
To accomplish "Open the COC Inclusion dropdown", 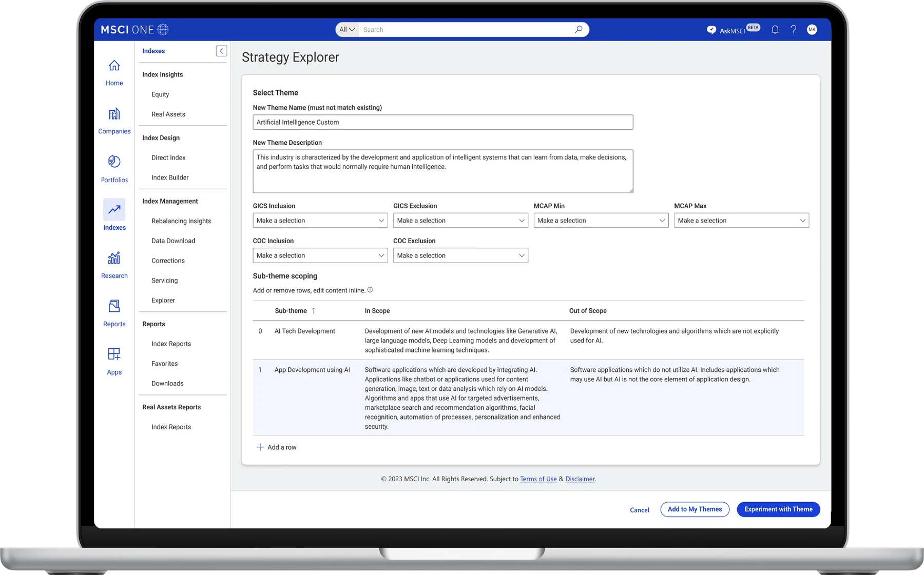I will (x=320, y=255).
